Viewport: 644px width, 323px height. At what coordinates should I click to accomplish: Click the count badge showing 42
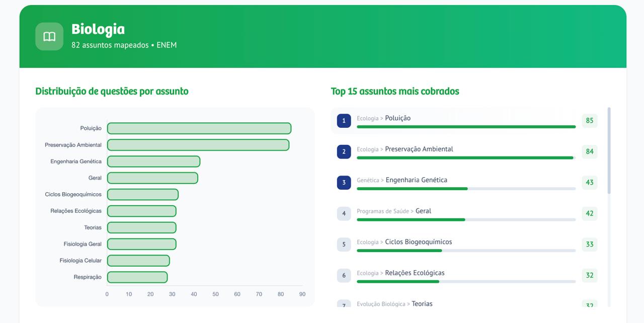tap(589, 213)
